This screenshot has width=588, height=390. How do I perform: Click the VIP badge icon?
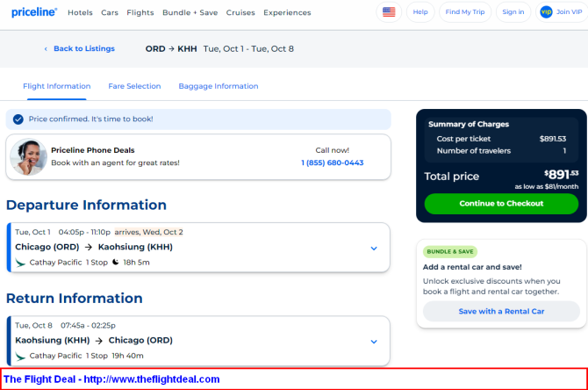(x=546, y=12)
